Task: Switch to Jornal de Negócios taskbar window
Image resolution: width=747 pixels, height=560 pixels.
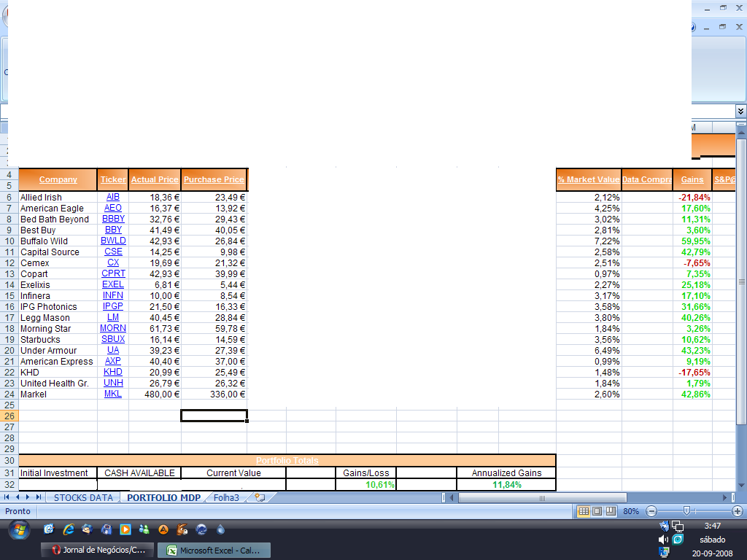Action: (98, 550)
